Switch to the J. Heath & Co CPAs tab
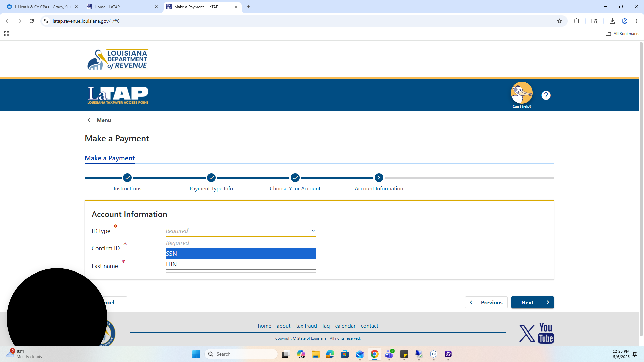 (43, 7)
